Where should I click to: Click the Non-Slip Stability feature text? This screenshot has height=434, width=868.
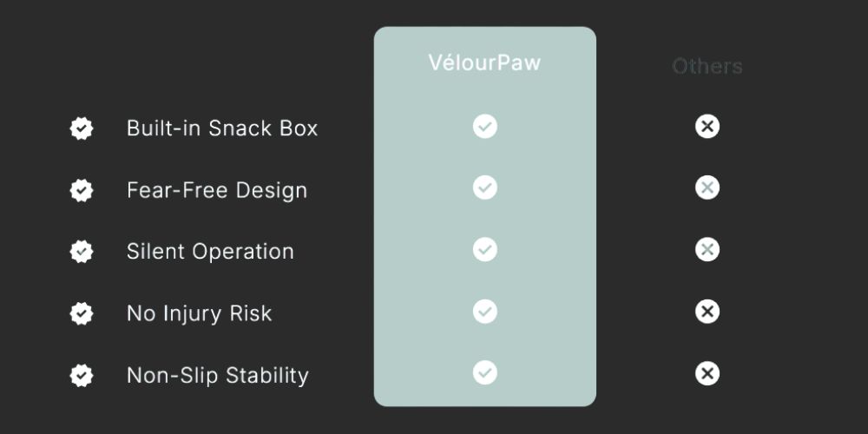click(218, 375)
